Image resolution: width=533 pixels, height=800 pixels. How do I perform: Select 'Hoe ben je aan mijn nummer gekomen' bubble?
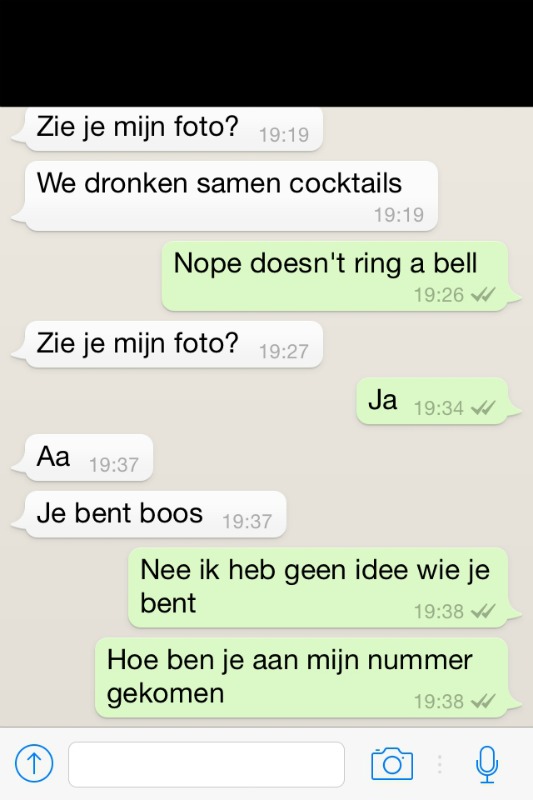click(x=308, y=678)
